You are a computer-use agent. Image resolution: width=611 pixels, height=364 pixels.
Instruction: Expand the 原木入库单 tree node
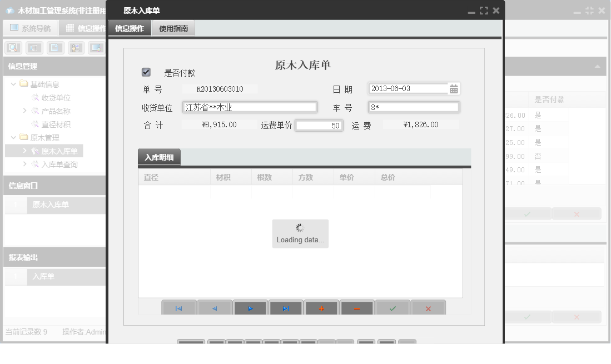click(25, 150)
